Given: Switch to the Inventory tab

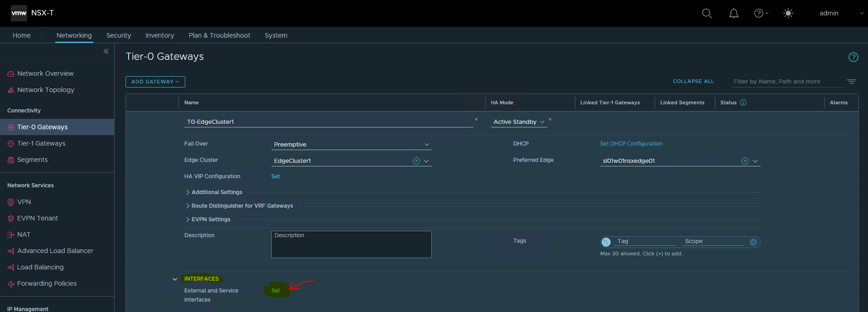Looking at the screenshot, I should pos(159,35).
